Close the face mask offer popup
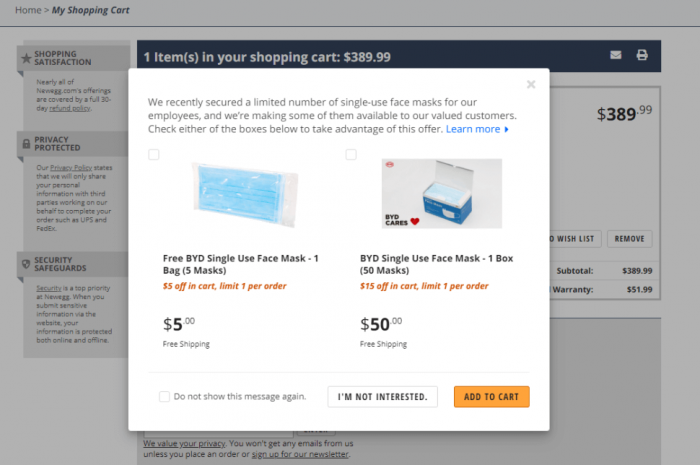 [x=531, y=85]
